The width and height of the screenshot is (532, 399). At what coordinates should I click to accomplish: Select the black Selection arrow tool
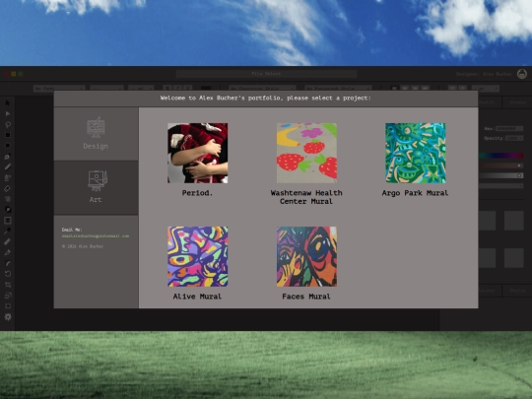coord(8,102)
